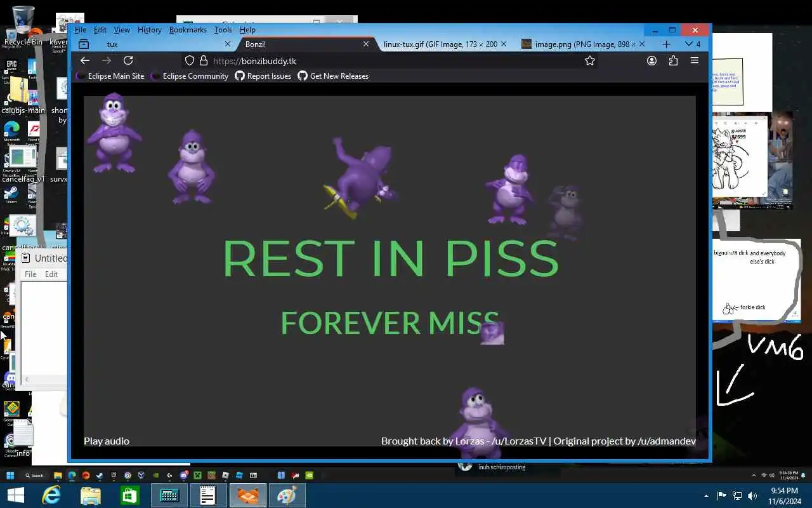
Task: Open the Windows Start button on outer taskbar
Action: [x=15, y=495]
